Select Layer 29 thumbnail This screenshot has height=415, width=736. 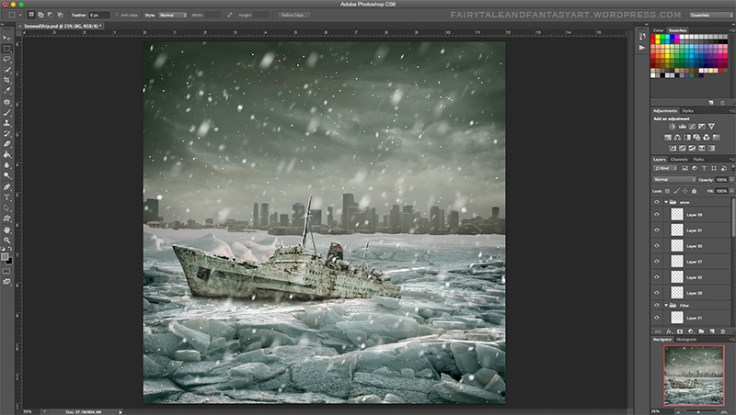[x=677, y=215]
